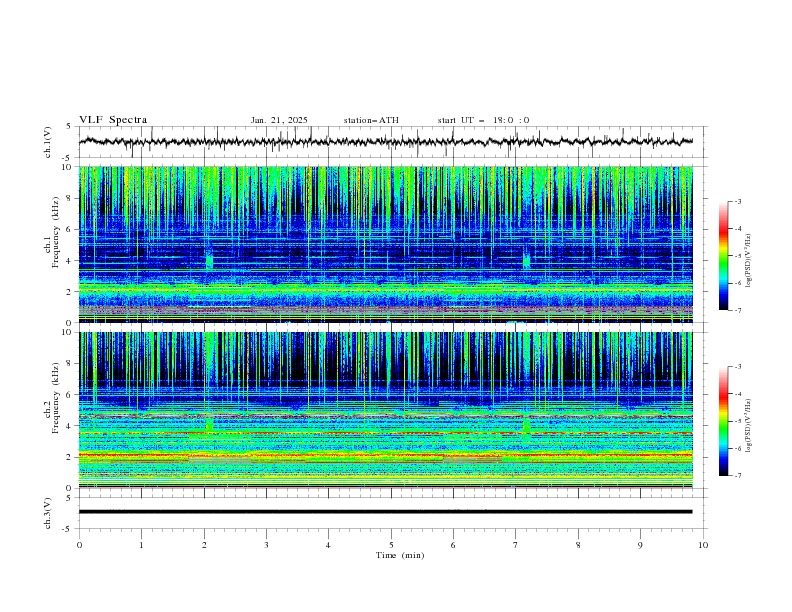
Task: Click time axis tick label "0"
Action: pos(79,545)
